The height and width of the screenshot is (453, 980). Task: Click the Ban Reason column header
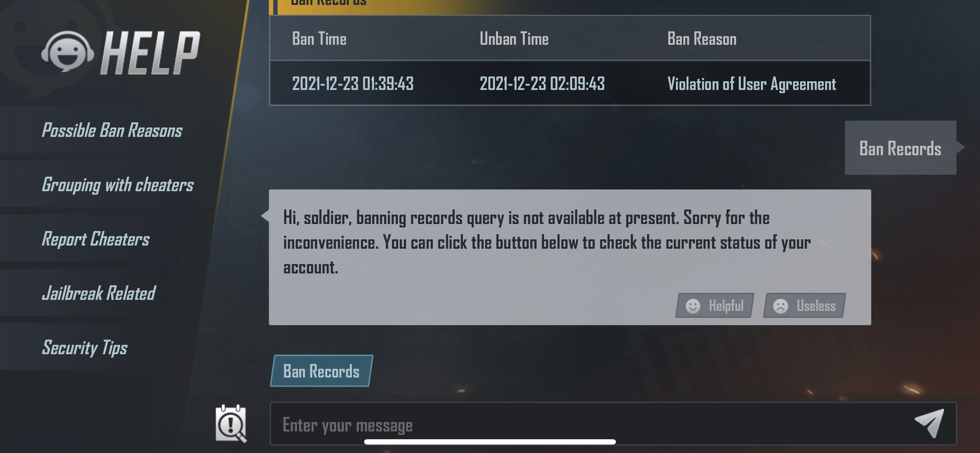point(702,39)
